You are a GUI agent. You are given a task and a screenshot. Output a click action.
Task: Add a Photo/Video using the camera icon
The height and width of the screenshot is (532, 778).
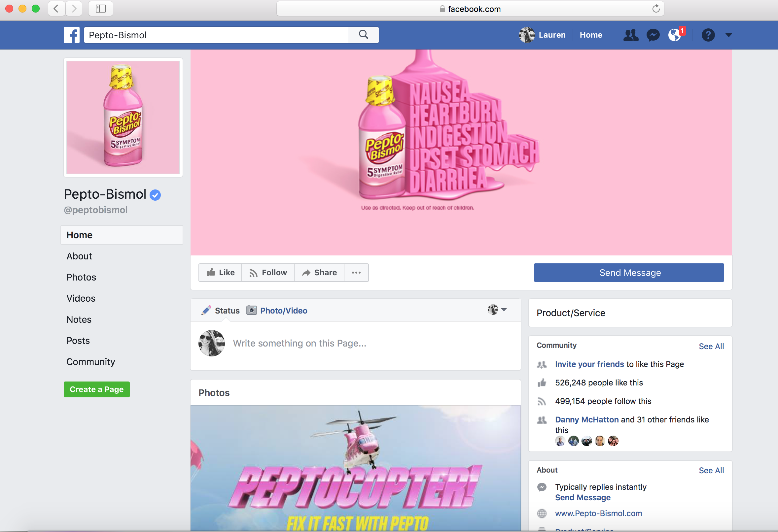click(251, 310)
